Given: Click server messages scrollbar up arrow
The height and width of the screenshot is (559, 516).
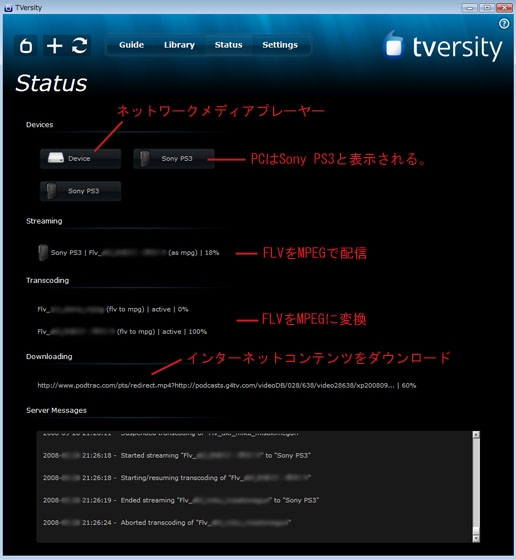Looking at the screenshot, I should [x=476, y=435].
